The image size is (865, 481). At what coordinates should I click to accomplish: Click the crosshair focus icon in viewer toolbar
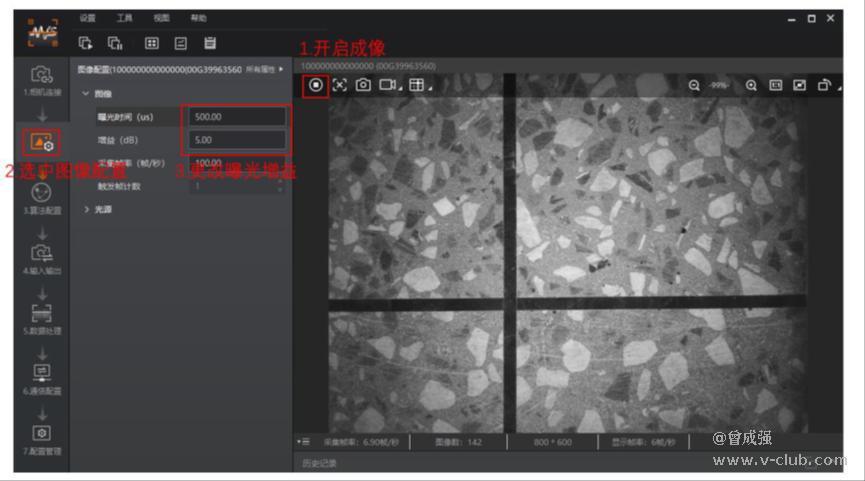coord(339,85)
